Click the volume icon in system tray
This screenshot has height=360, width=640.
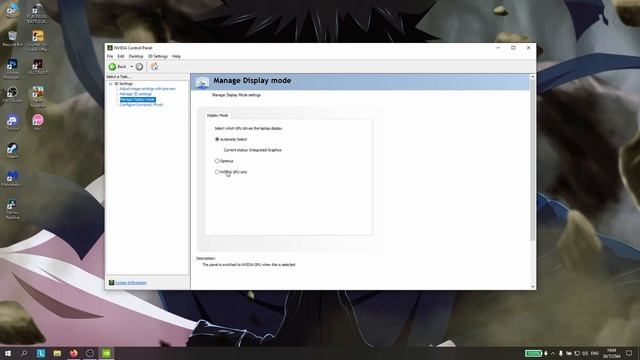[585, 353]
